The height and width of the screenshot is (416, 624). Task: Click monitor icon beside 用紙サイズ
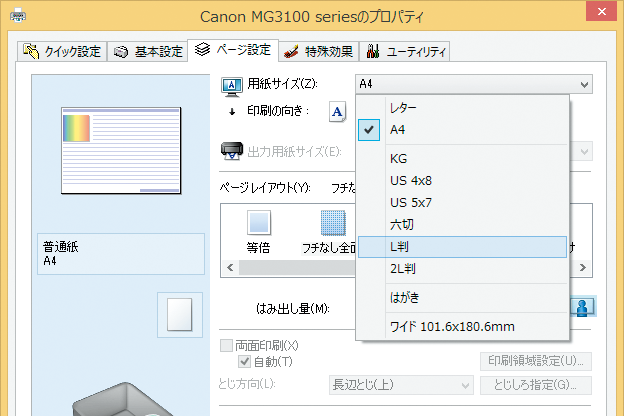pos(232,87)
